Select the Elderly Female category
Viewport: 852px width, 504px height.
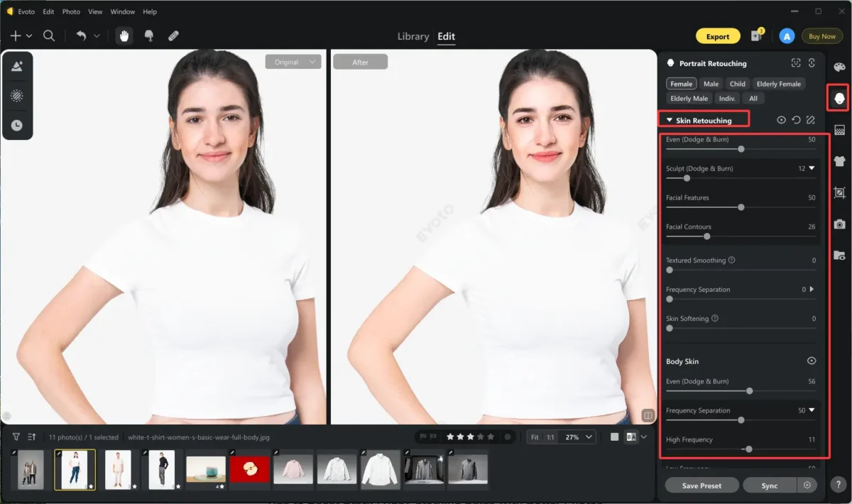[778, 84]
